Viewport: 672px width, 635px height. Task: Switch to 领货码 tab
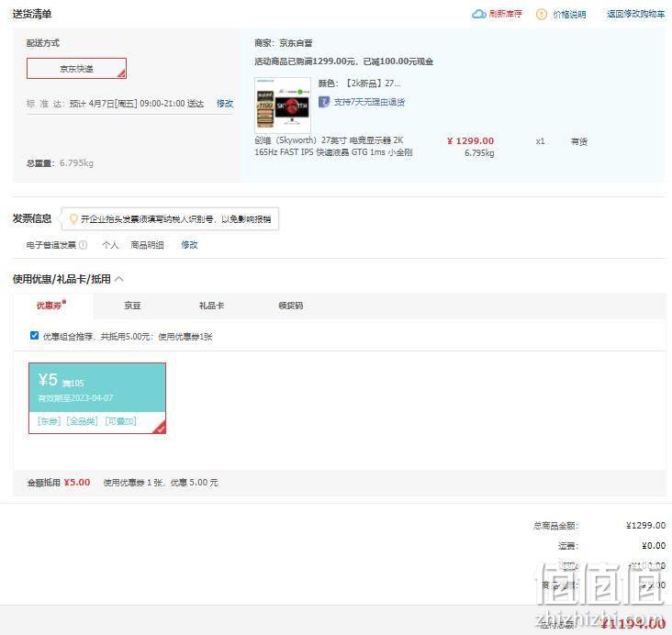291,306
